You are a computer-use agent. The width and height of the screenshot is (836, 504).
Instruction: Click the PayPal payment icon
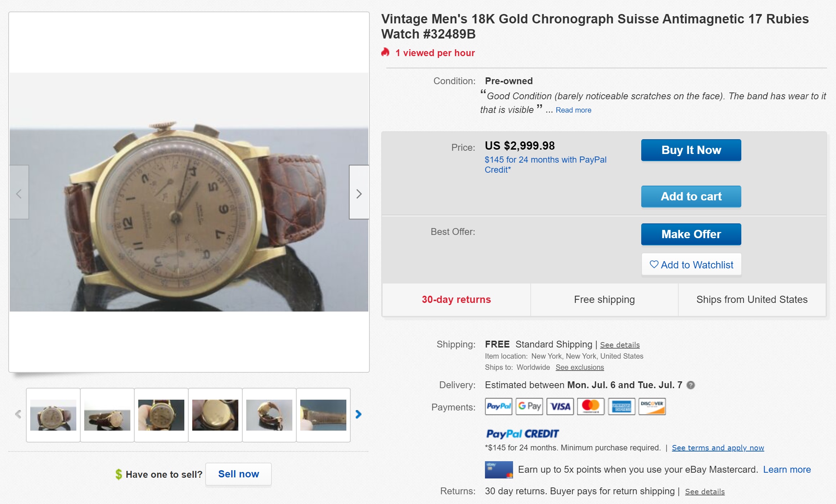click(x=498, y=406)
